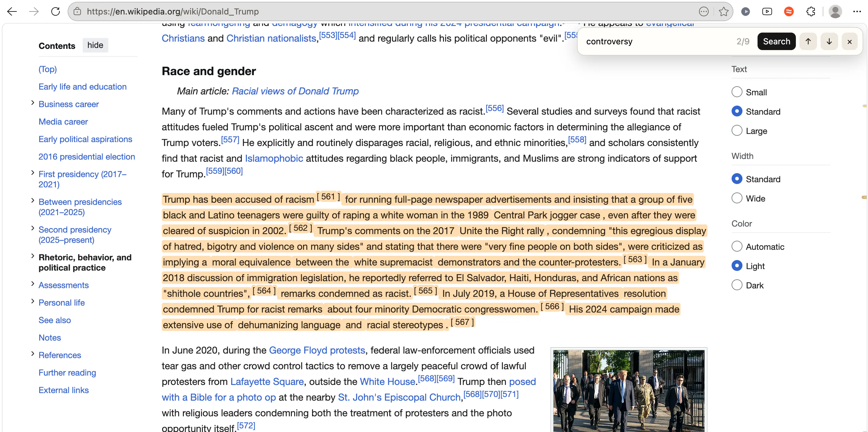Jump to next 'controversy' match
The height and width of the screenshot is (432, 868).
coord(829,41)
